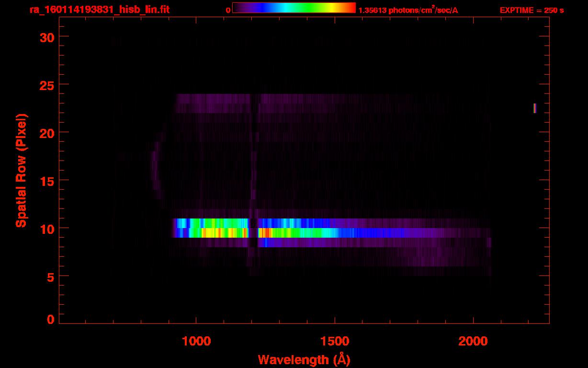Click x-axis tick label 2000

pyautogui.click(x=473, y=341)
